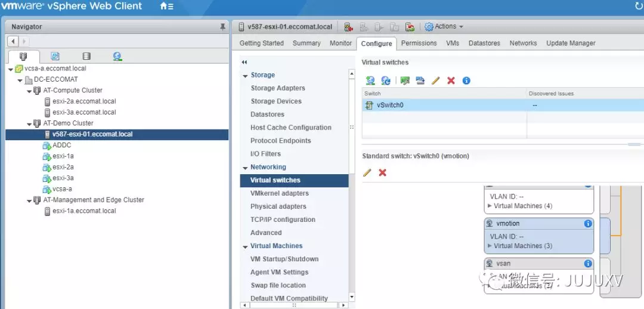Expand Virtual Machines (3) under vmotion
Screen dimensions: 644x309
tap(490, 246)
